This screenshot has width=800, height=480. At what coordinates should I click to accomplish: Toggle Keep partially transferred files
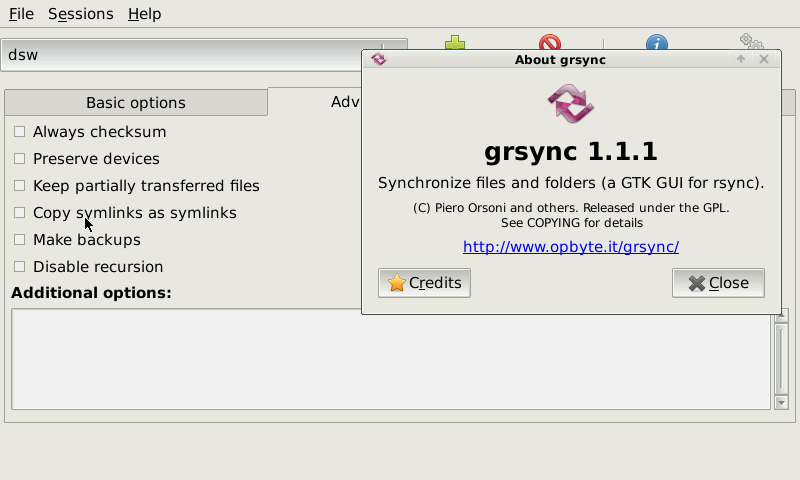[19, 186]
